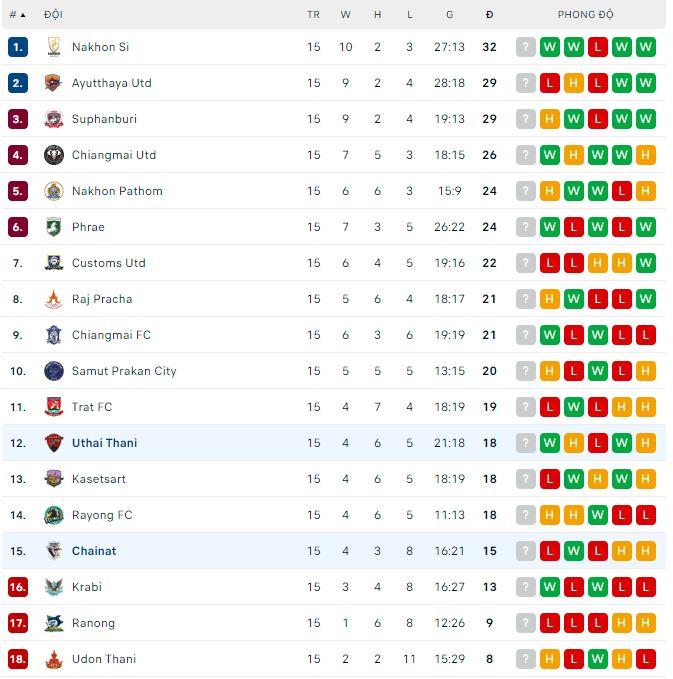Open the Chainat team link
This screenshot has height=679, width=673.
(x=94, y=551)
